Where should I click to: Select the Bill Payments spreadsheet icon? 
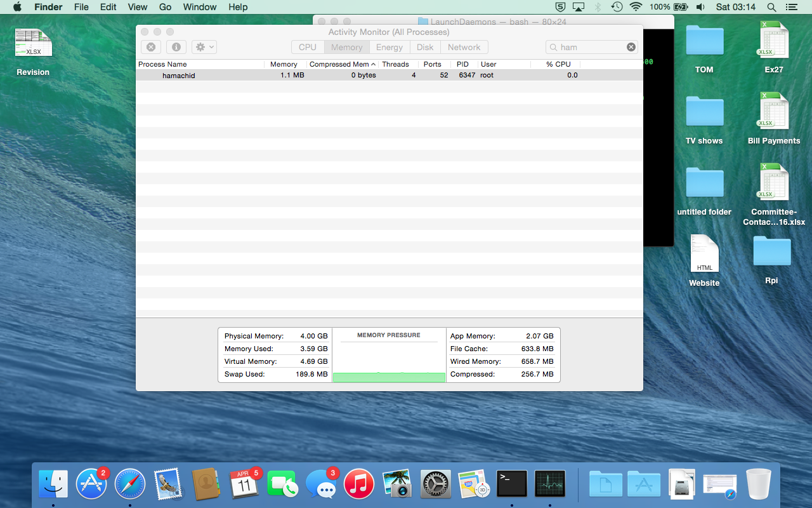click(x=774, y=111)
